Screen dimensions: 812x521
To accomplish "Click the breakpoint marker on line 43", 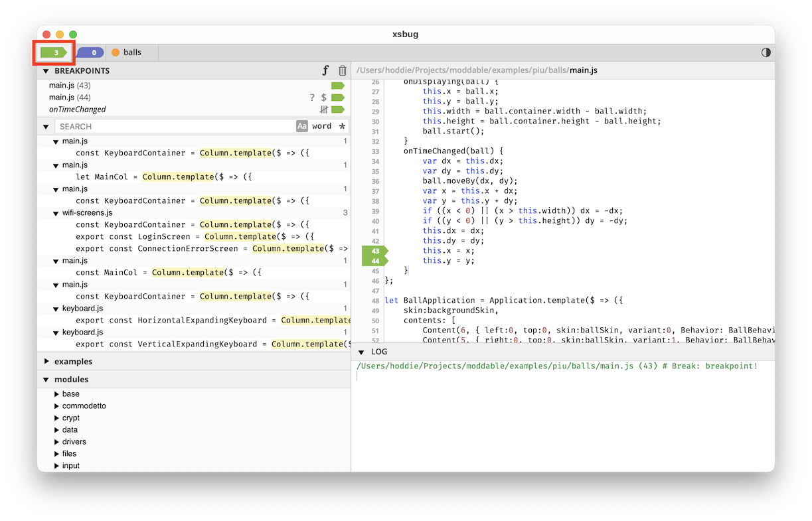I will coord(374,251).
